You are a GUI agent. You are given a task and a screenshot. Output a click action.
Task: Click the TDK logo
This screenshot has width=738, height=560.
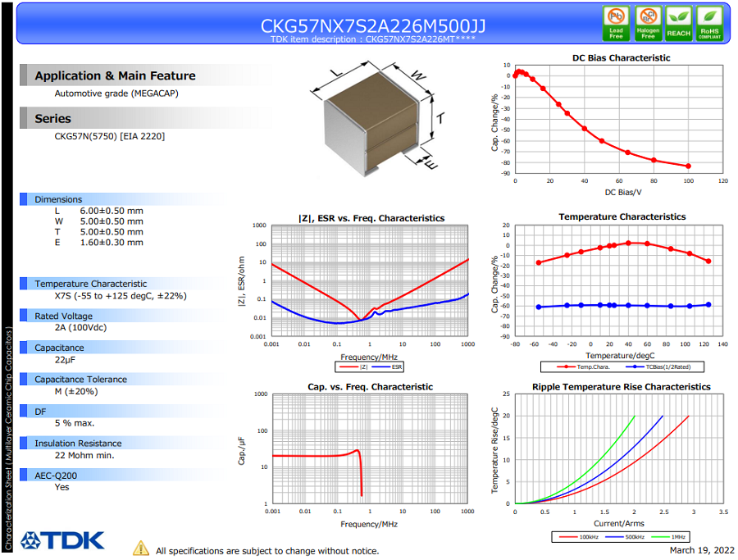click(62, 540)
